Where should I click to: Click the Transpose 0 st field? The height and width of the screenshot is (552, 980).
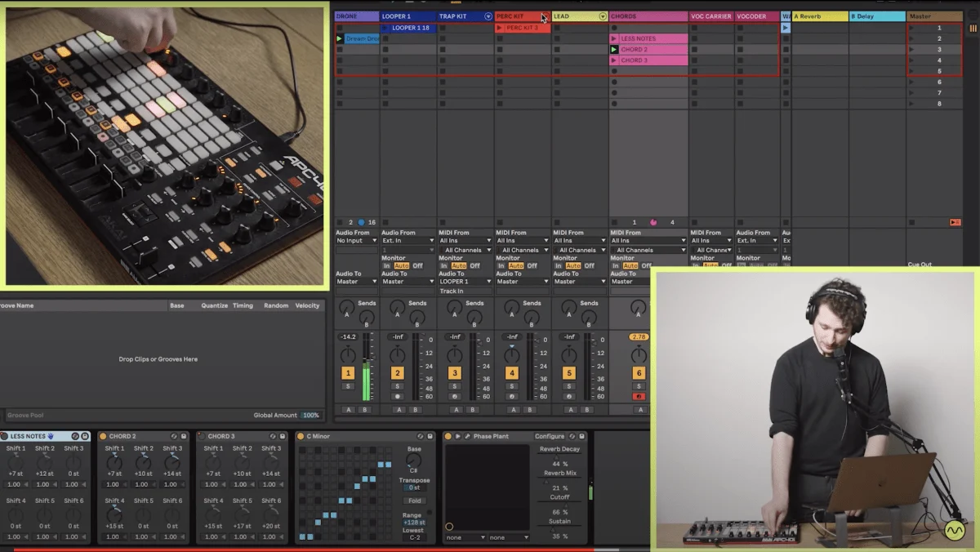tap(415, 487)
